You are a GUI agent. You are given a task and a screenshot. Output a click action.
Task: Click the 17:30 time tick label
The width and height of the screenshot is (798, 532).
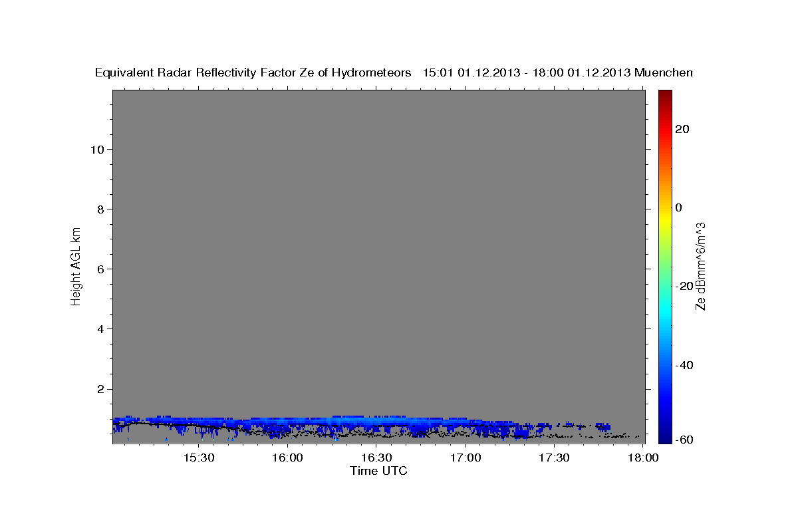(554, 458)
